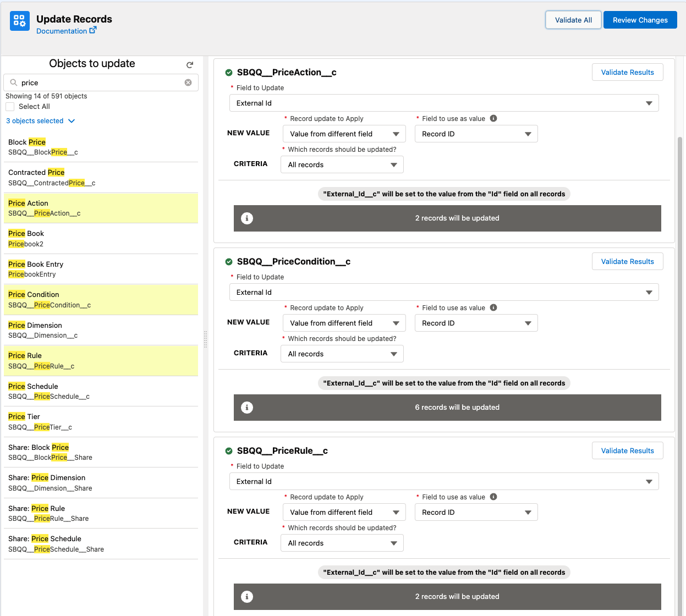
Task: Validate Results for SBQQ__PriceCondition__c
Action: point(627,261)
